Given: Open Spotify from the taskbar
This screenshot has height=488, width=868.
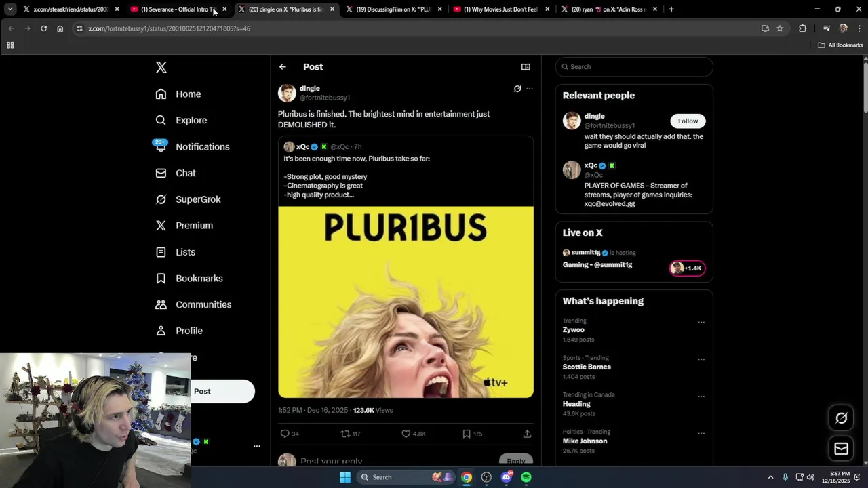Looking at the screenshot, I should 526,477.
